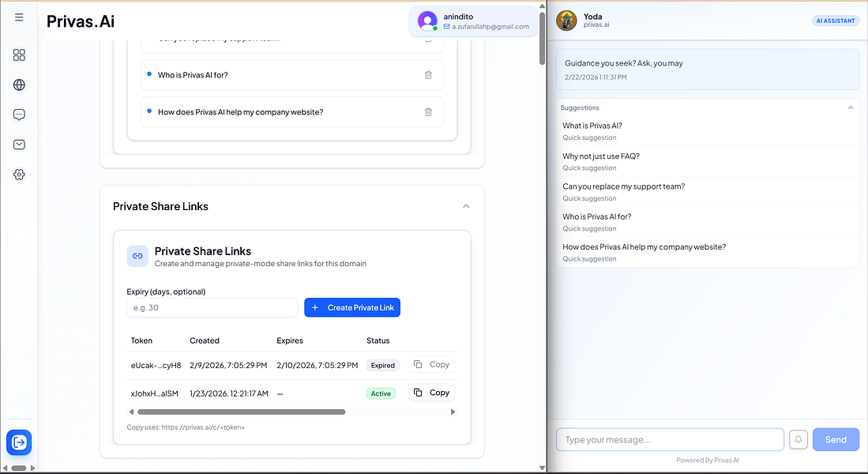The width and height of the screenshot is (868, 474).
Task: Click the Yoda assistant avatar
Action: tap(566, 21)
